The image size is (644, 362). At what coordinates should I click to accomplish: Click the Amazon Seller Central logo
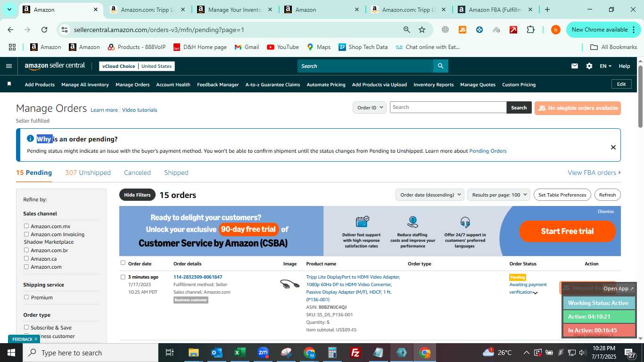pos(55,66)
